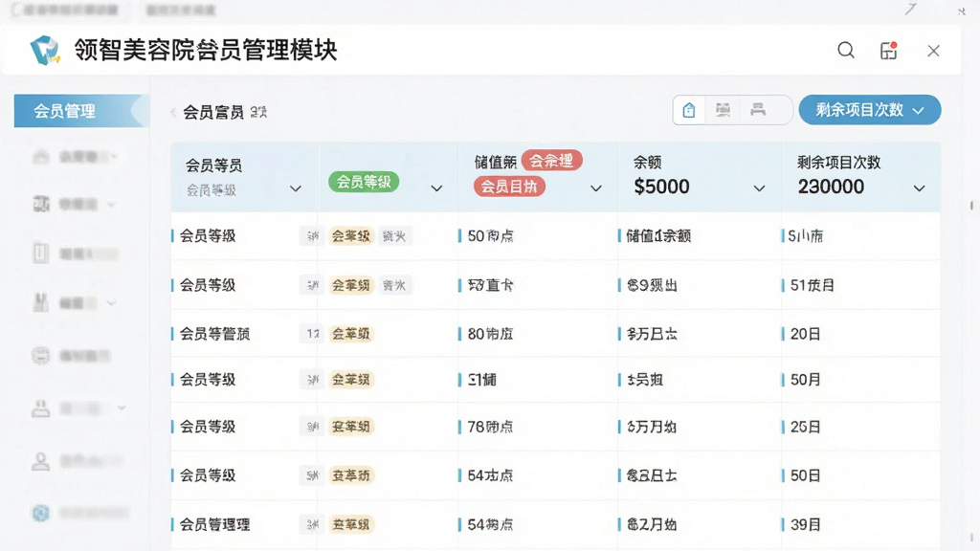Open search with the magnifier icon
This screenshot has height=551, width=980.
pyautogui.click(x=846, y=50)
